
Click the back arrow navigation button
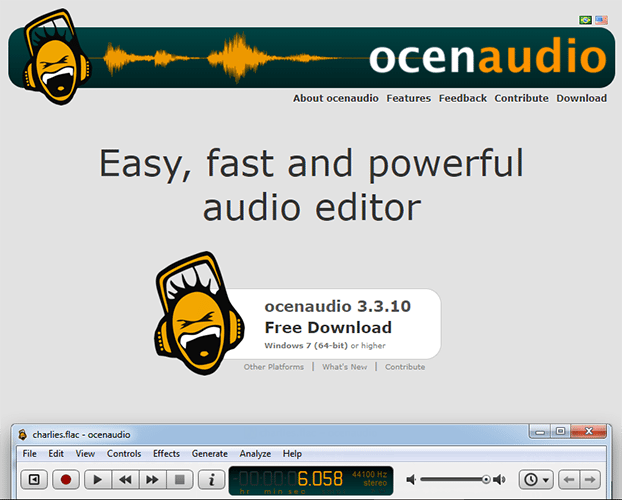point(569,480)
